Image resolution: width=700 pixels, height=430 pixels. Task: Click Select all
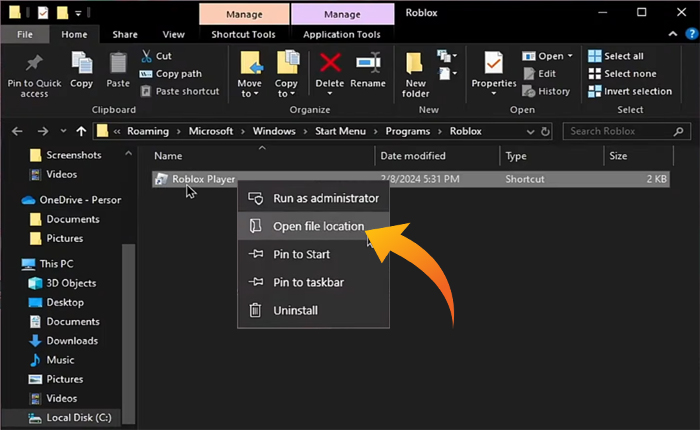tap(616, 56)
